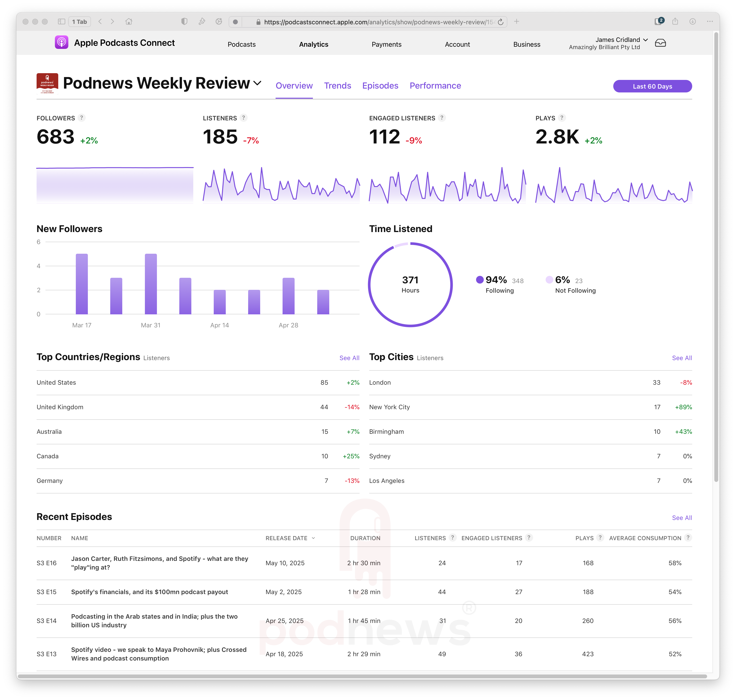Switch to the Performance tab

[435, 86]
